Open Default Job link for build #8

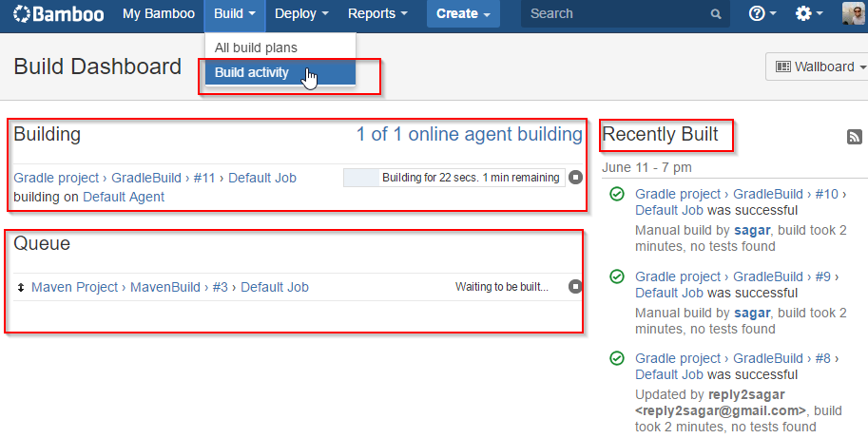(668, 374)
